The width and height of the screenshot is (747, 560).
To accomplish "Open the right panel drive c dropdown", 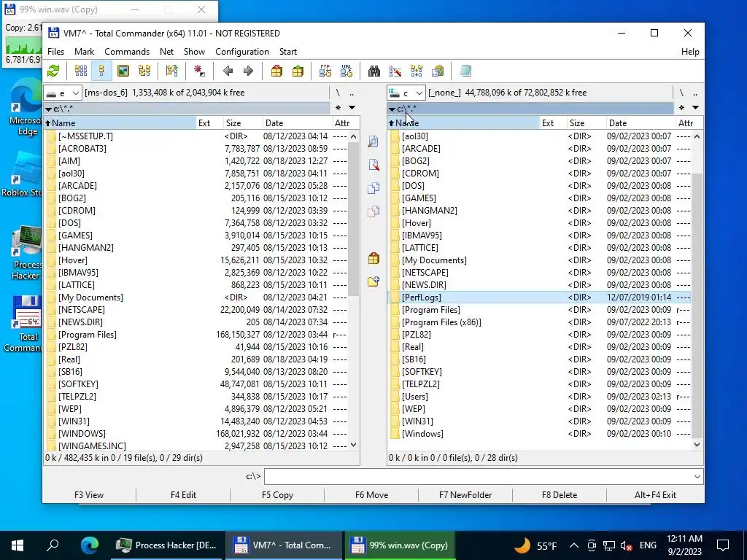I will [406, 93].
